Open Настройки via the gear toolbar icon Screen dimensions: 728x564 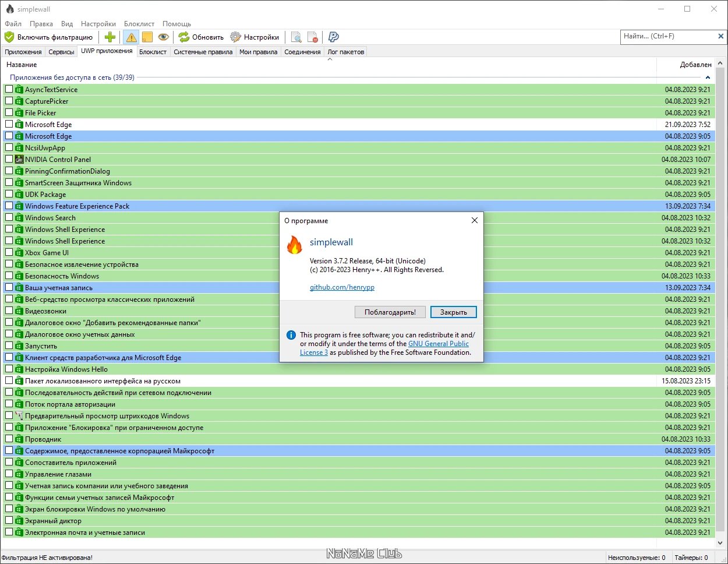pyautogui.click(x=235, y=37)
